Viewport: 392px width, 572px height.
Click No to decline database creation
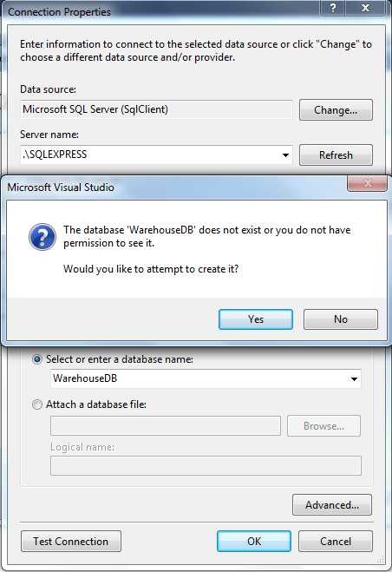pyautogui.click(x=341, y=319)
